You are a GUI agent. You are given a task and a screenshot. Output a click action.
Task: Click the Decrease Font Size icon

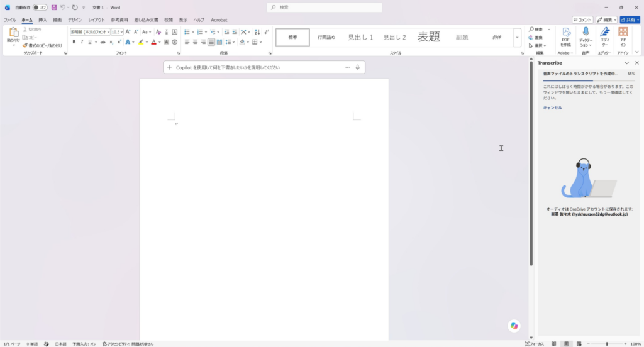point(136,31)
